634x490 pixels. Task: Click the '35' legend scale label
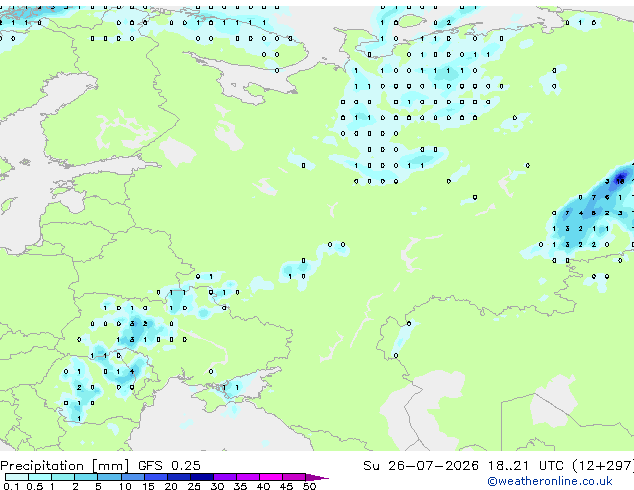240,486
